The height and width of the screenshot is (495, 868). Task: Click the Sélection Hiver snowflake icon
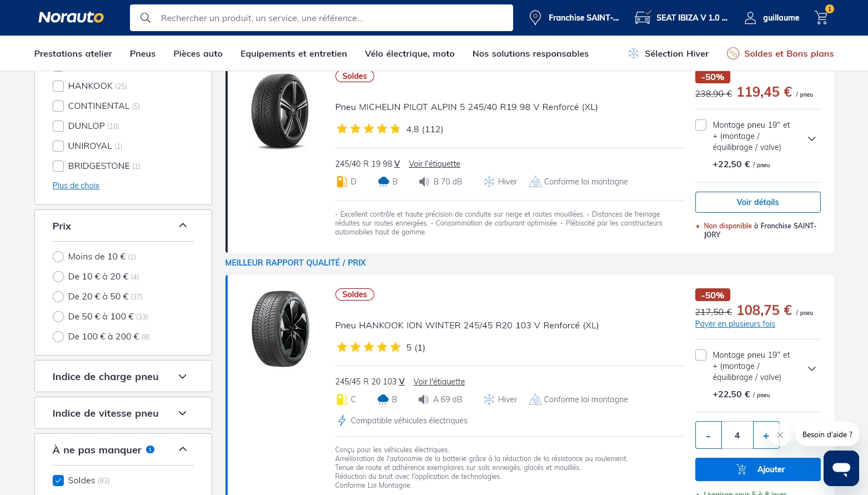click(x=633, y=53)
